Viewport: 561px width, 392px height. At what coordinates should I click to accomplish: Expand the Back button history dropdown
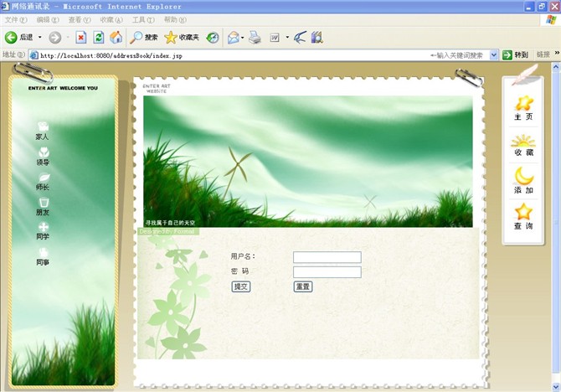(x=39, y=38)
